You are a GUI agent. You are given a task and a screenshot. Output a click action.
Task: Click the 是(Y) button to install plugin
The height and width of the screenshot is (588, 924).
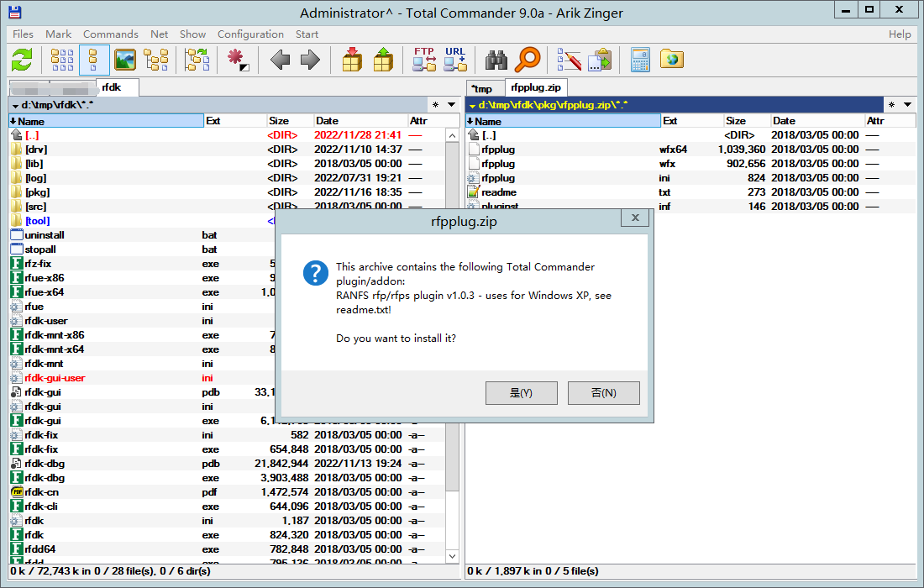[x=521, y=393]
